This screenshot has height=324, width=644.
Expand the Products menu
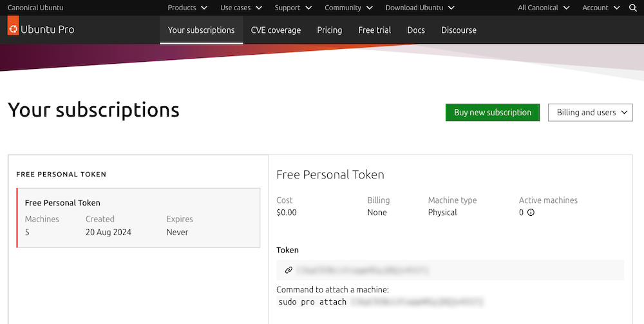coord(187,8)
